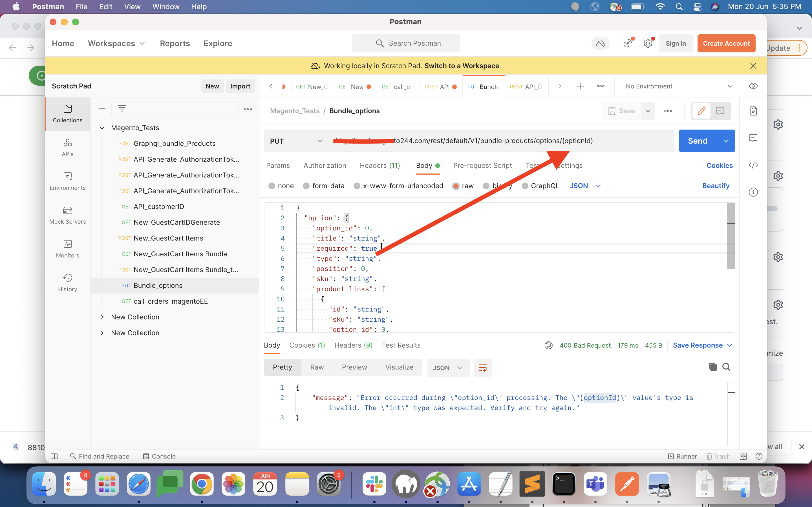Click the blue Send button
The image size is (812, 507).
pyautogui.click(x=697, y=141)
